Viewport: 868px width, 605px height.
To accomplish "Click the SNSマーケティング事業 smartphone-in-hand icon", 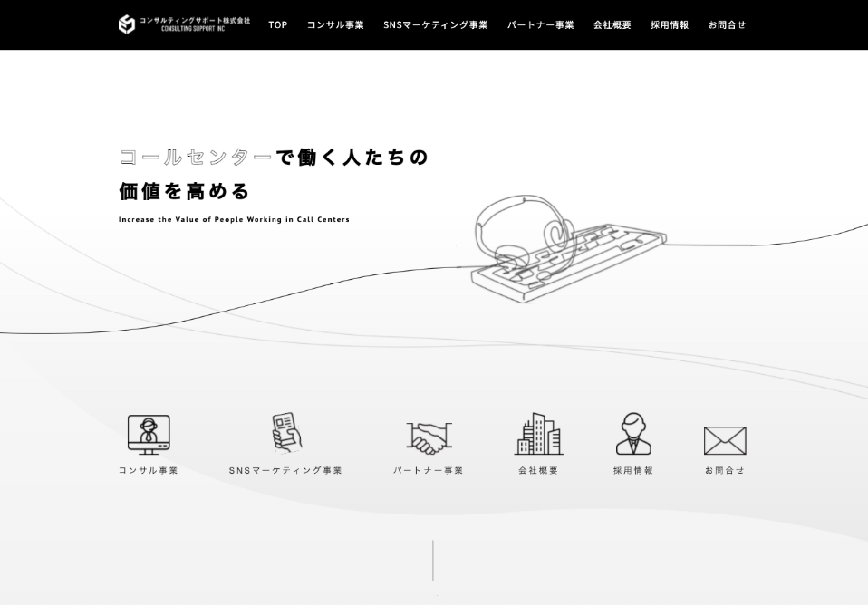I will coord(286,433).
